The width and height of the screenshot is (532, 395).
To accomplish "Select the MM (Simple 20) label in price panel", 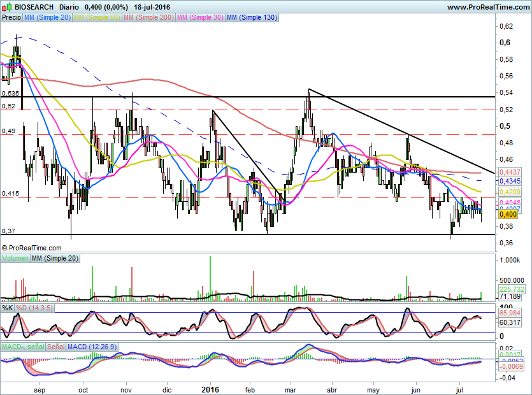I will (48, 18).
